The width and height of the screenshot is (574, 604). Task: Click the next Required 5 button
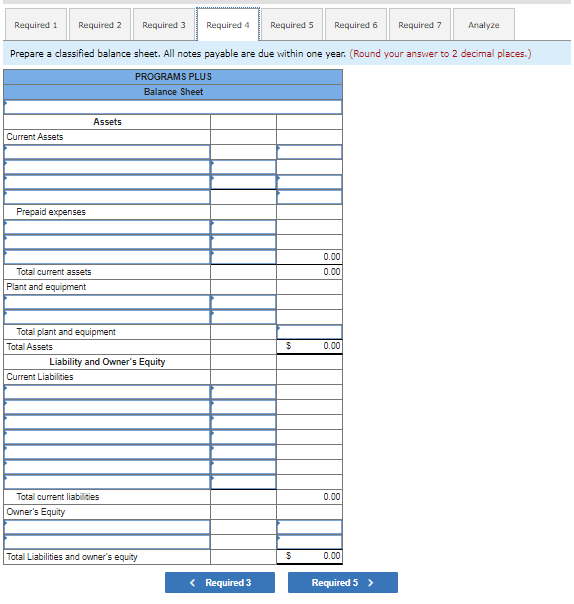click(x=343, y=582)
